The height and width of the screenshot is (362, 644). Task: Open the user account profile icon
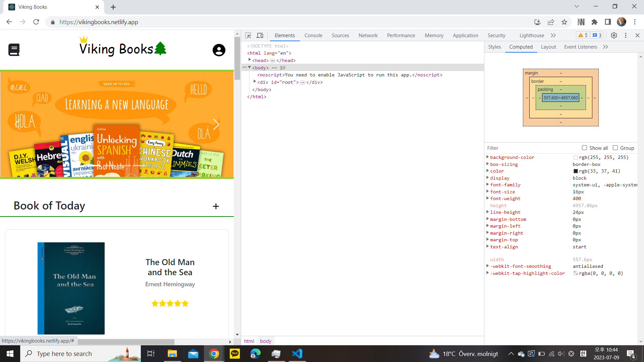point(219,50)
